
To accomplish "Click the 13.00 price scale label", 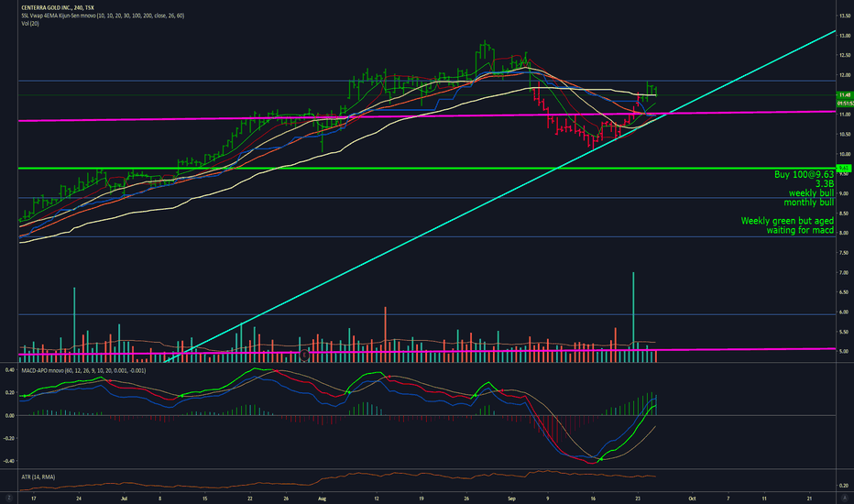I will 845,36.
